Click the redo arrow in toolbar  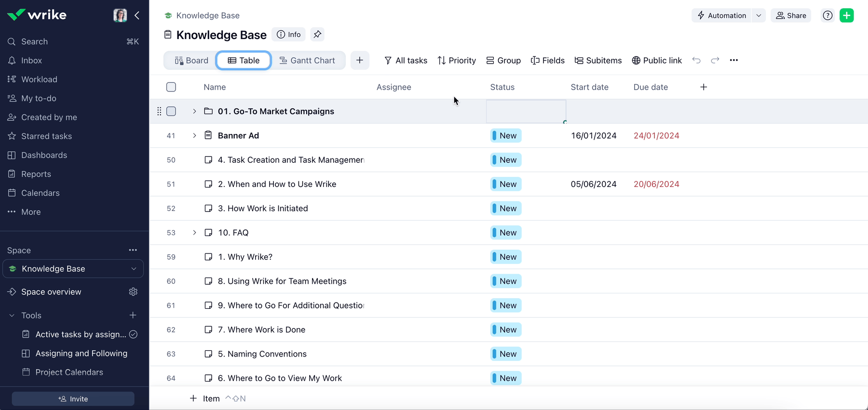tap(715, 60)
